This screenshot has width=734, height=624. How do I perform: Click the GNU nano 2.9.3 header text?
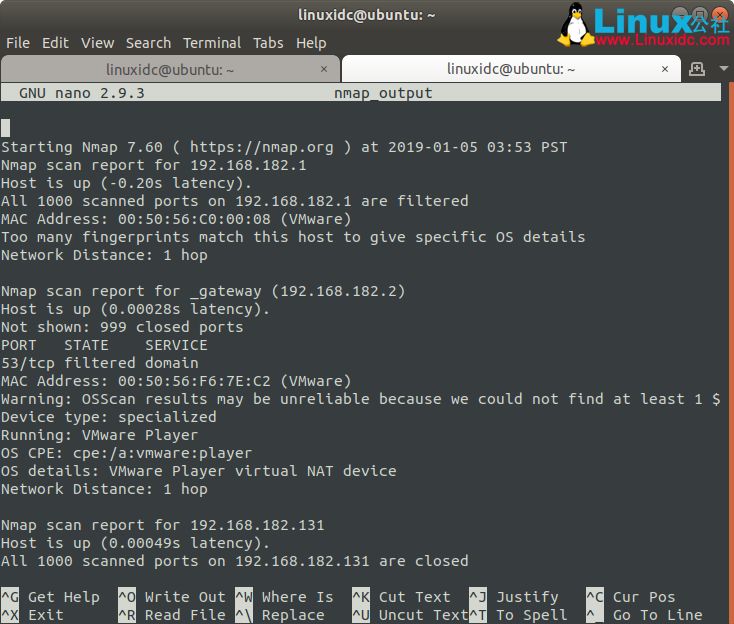(82, 93)
